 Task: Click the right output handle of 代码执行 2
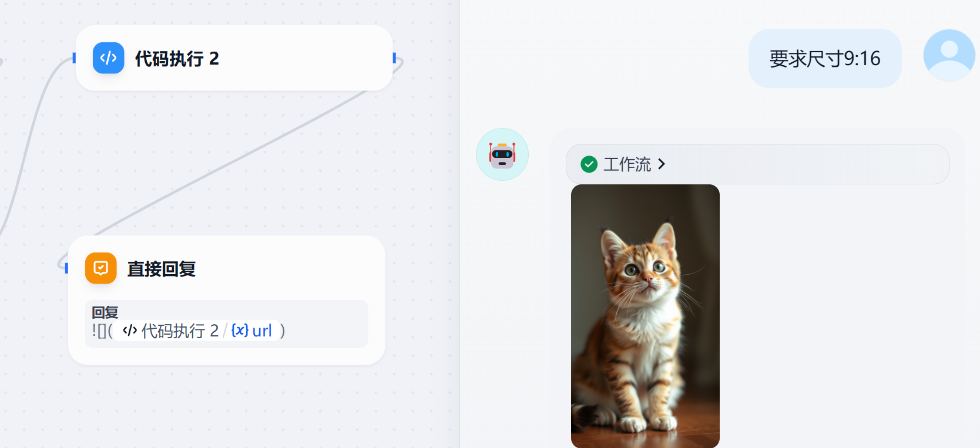pyautogui.click(x=394, y=58)
